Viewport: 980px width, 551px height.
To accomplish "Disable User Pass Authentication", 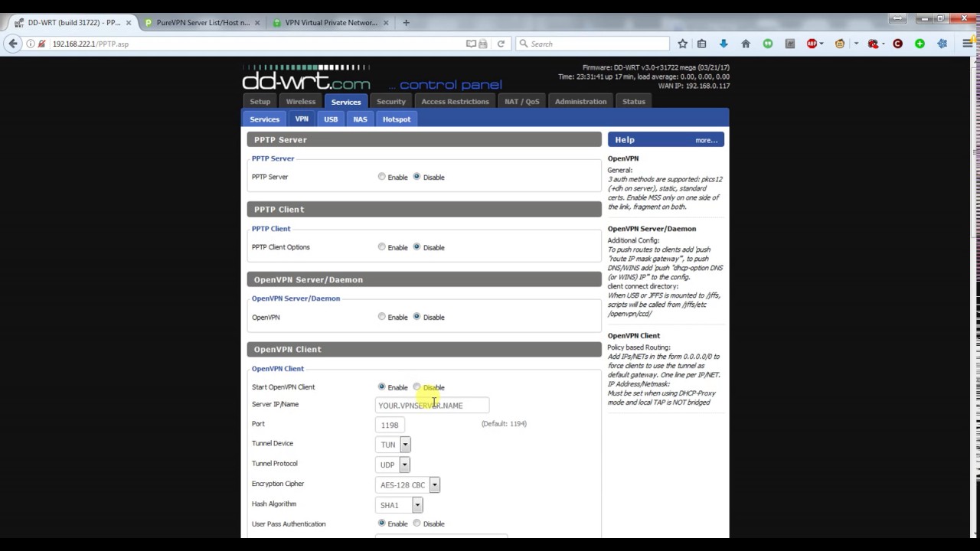I will click(x=416, y=523).
